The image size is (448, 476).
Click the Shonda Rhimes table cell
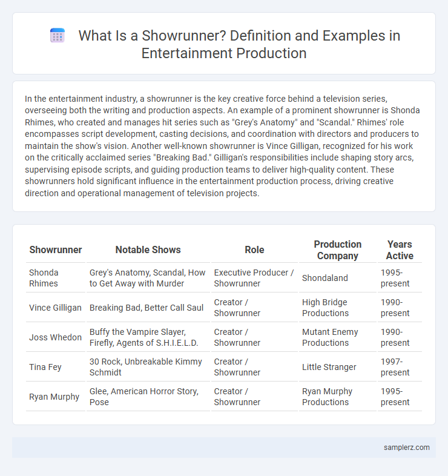pos(56,278)
